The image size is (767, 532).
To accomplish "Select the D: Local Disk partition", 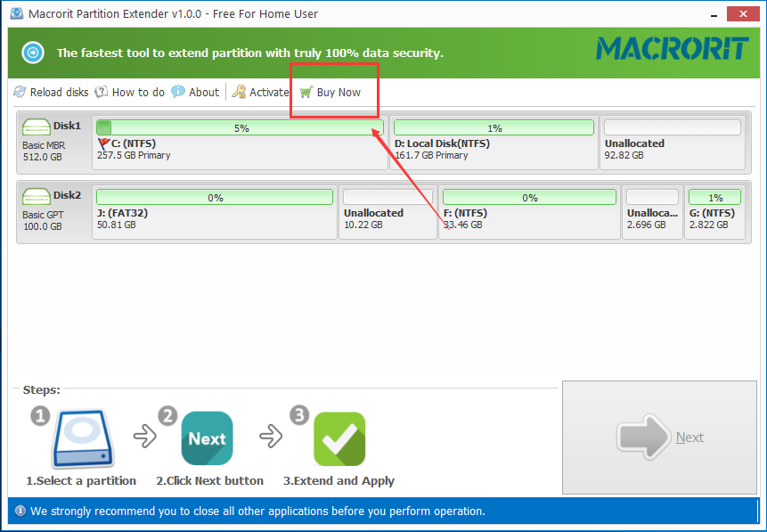I will tap(493, 149).
